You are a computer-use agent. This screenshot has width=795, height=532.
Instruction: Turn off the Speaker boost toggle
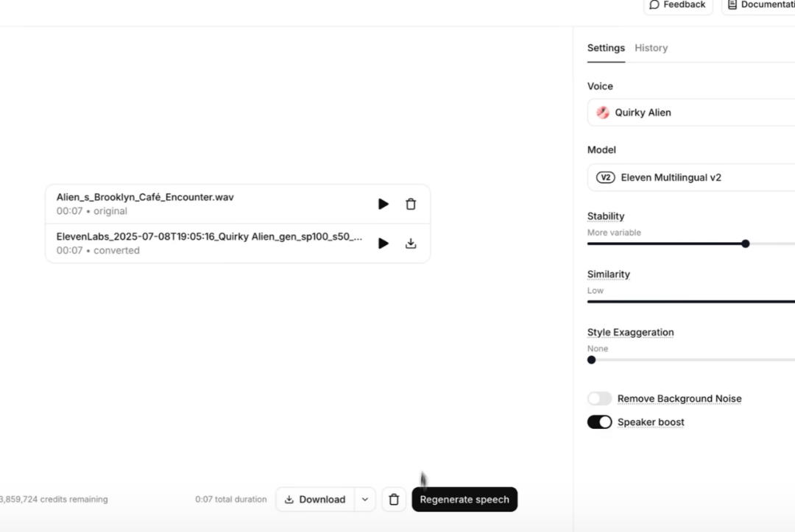coord(599,422)
